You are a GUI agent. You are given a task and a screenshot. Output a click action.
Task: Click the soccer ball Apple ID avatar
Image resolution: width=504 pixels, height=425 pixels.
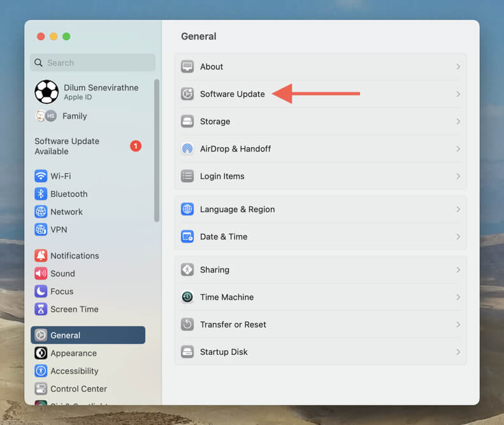tap(47, 92)
